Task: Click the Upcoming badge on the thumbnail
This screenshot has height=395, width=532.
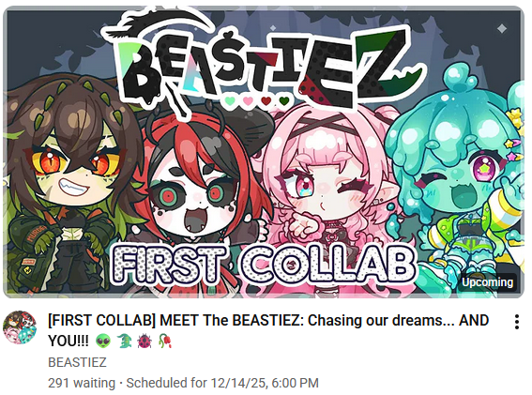Action: click(x=487, y=282)
